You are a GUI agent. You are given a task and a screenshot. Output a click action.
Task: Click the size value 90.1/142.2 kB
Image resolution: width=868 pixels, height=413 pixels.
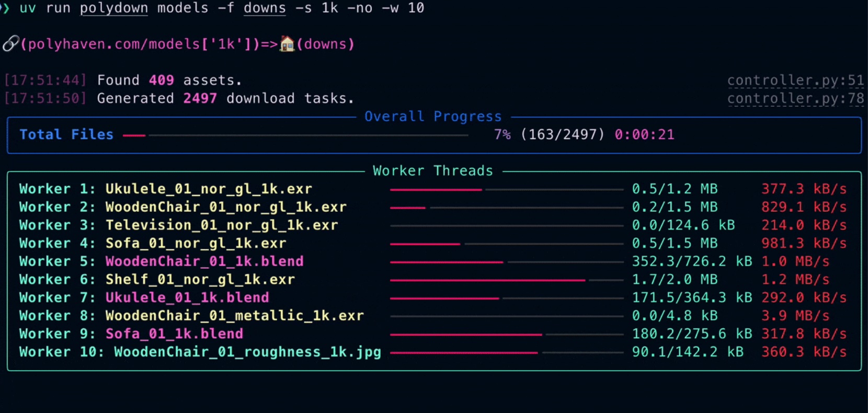pyautogui.click(x=688, y=352)
